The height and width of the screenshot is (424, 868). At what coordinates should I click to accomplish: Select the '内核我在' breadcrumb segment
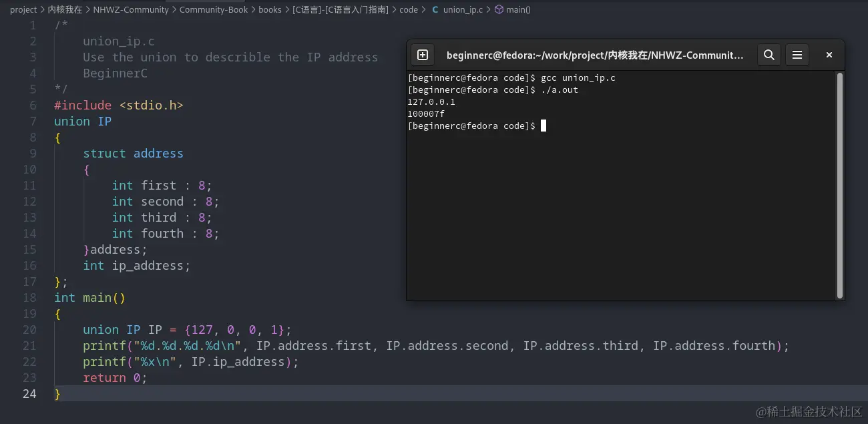[x=65, y=10]
